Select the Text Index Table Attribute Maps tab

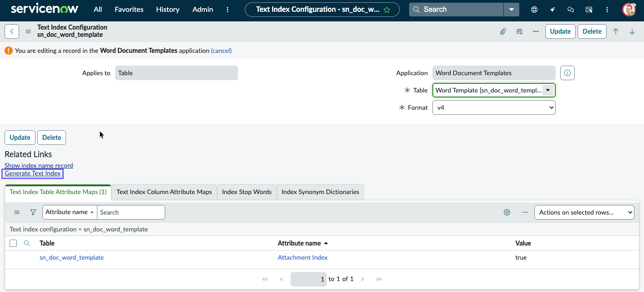pyautogui.click(x=58, y=192)
